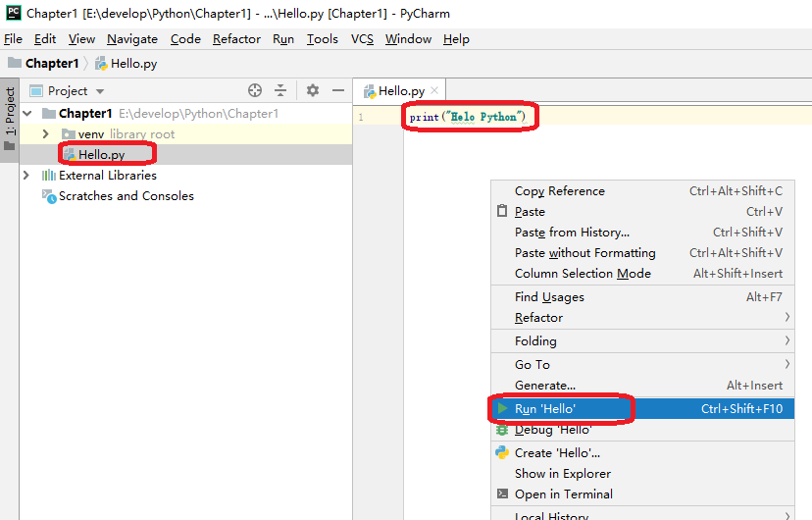Screen dimensions: 812x520
Task: Open the Window menu
Action: 408,39
